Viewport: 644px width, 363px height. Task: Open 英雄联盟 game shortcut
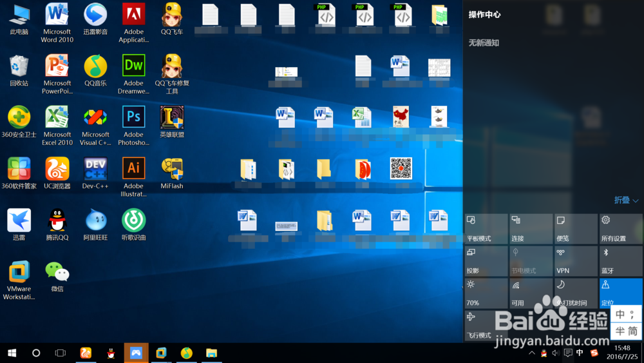(x=172, y=122)
